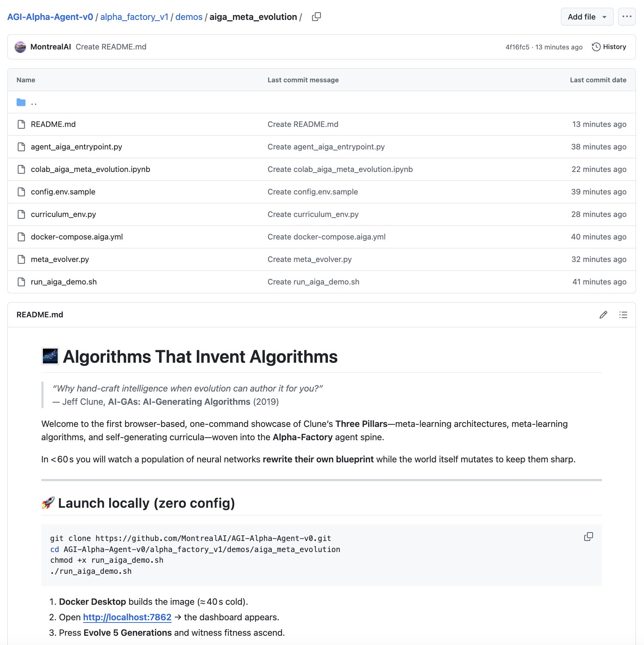Viewport: 644px width, 645px height.
Task: Open the more options ellipsis menu
Action: click(x=627, y=17)
